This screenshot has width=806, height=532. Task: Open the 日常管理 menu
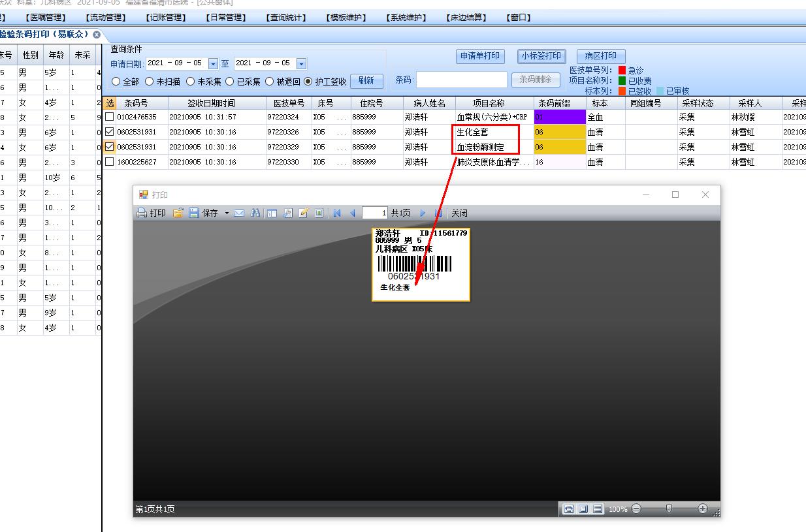click(225, 18)
